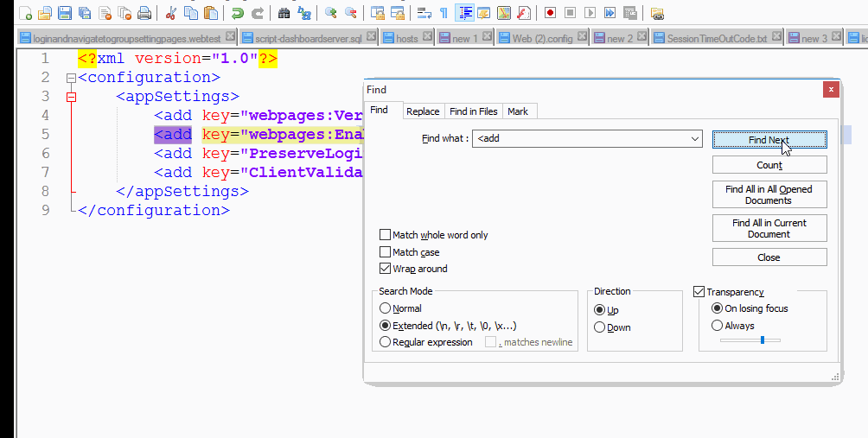868x438 pixels.
Task: Toggle the indent guide icon
Action: 464,13
